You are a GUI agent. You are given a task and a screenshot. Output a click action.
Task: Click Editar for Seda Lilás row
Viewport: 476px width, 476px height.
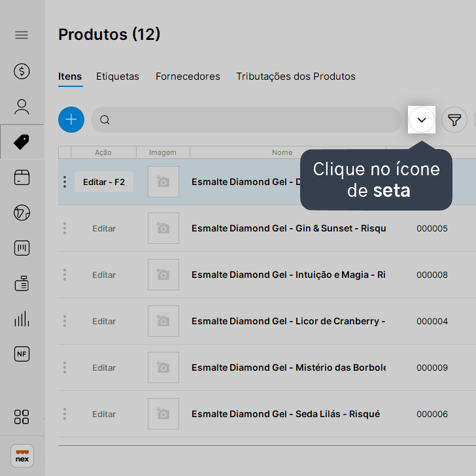pos(104,414)
